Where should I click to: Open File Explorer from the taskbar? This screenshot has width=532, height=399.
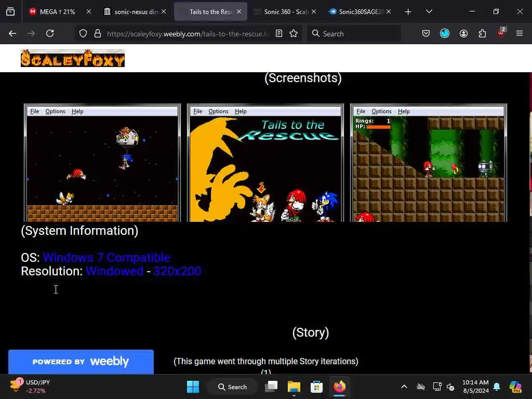click(294, 387)
